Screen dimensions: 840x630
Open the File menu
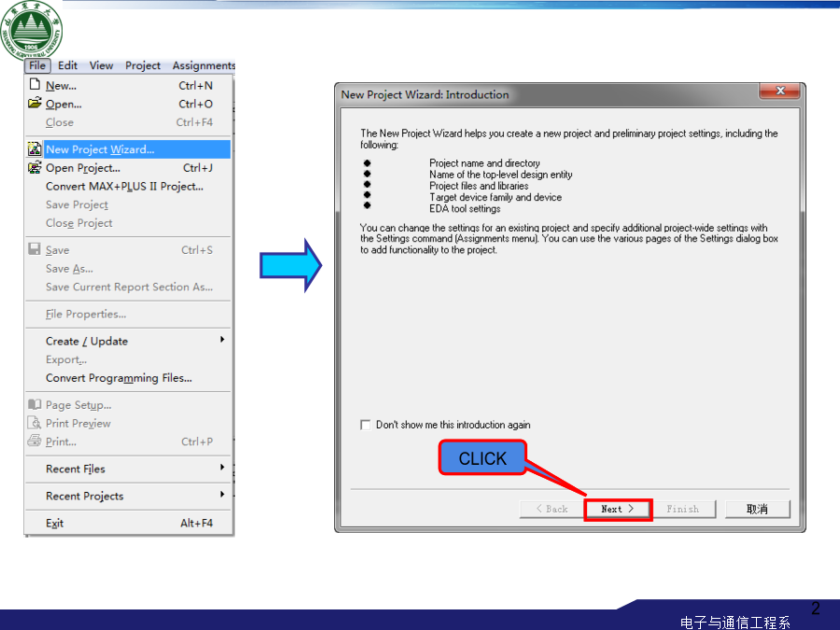tap(37, 65)
